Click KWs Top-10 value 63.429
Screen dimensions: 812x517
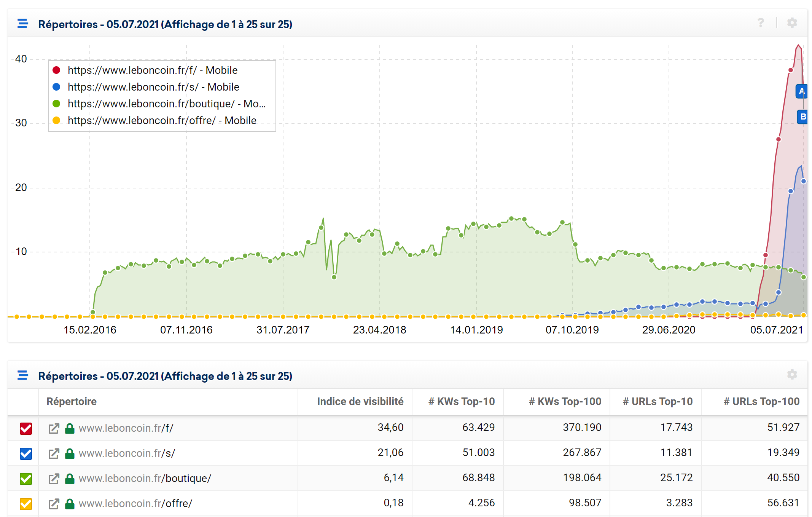pyautogui.click(x=478, y=428)
